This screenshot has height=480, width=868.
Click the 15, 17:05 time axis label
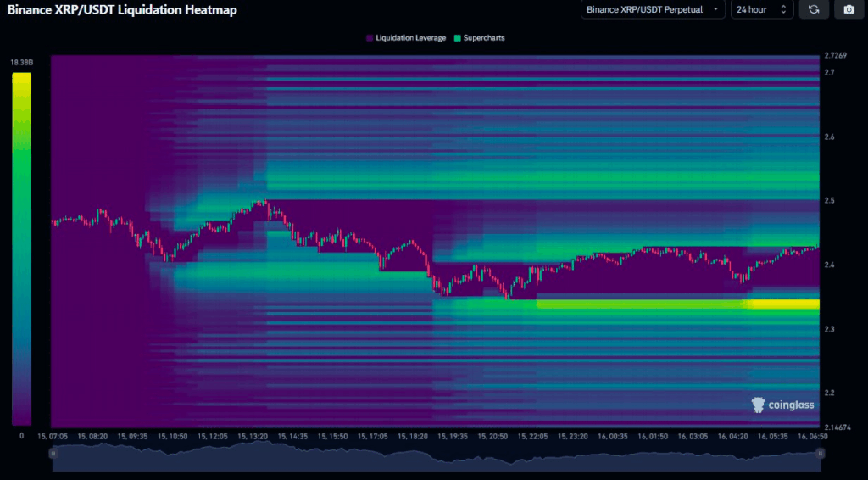coord(373,436)
